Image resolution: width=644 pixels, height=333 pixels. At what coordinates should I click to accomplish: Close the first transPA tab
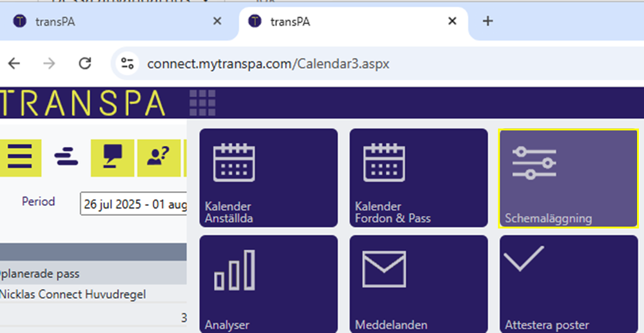[217, 21]
